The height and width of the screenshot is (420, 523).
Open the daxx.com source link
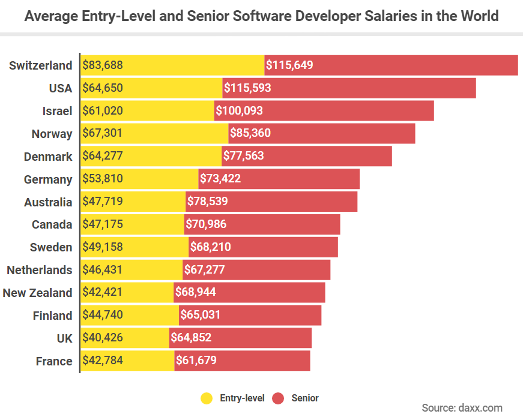coord(462,407)
